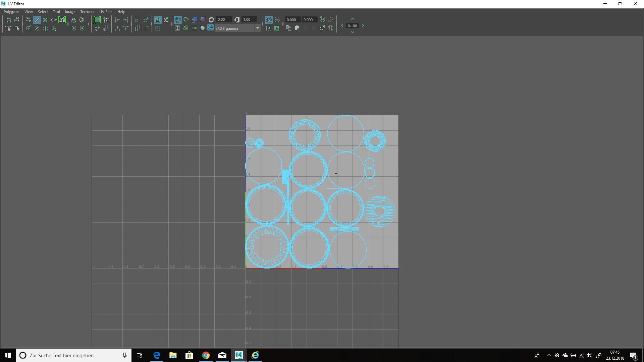
Task: Click the copy UVs icon
Action: point(288,28)
